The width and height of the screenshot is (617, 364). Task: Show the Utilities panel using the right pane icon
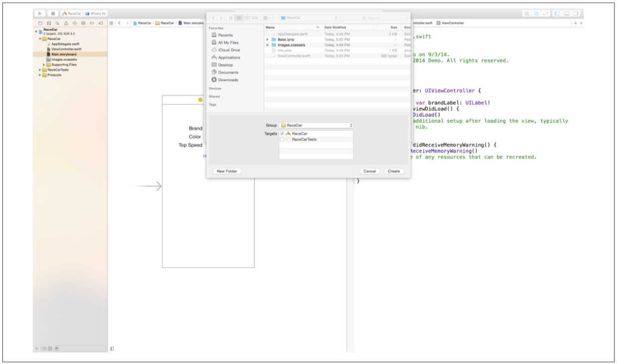(575, 13)
